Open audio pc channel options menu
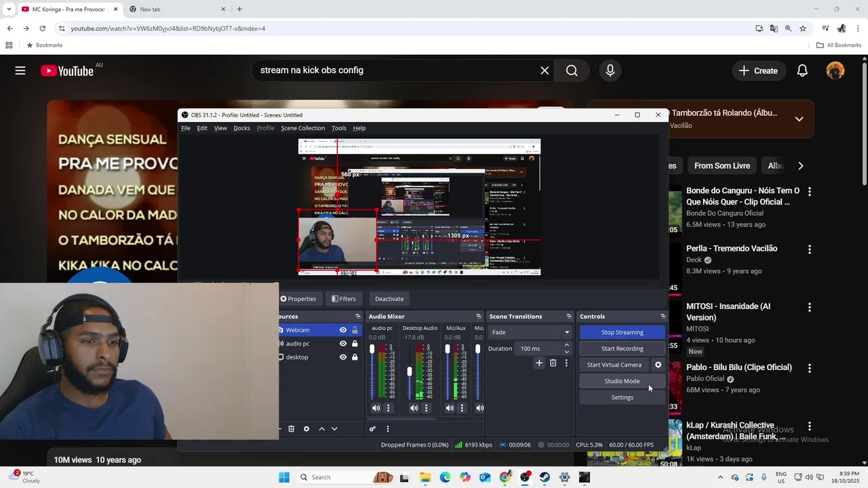 click(389, 408)
